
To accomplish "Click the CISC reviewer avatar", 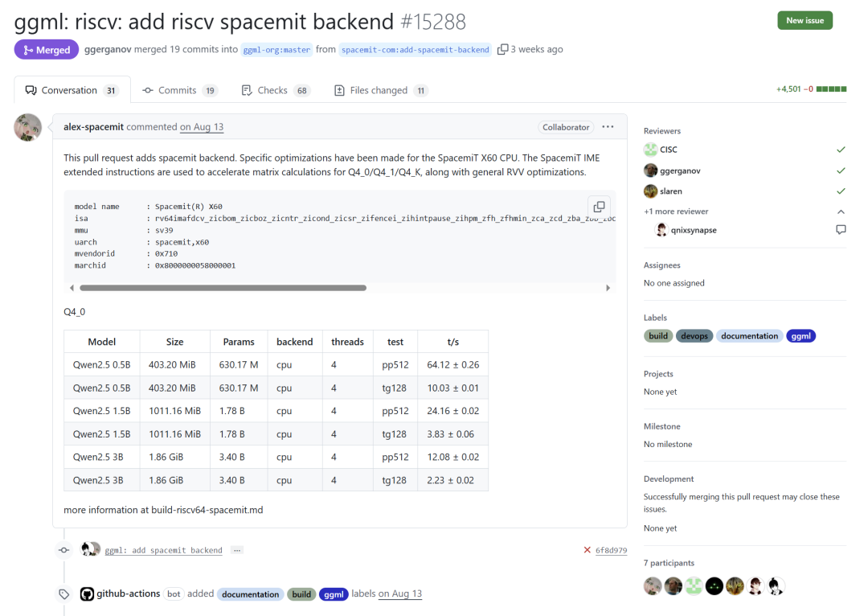I will (x=651, y=150).
